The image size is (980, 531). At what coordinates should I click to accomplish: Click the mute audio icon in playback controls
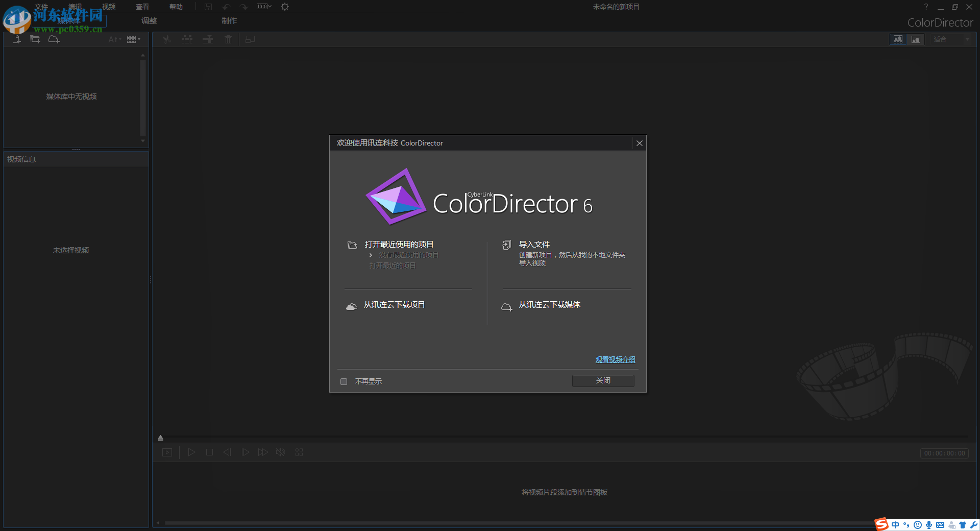(x=280, y=452)
